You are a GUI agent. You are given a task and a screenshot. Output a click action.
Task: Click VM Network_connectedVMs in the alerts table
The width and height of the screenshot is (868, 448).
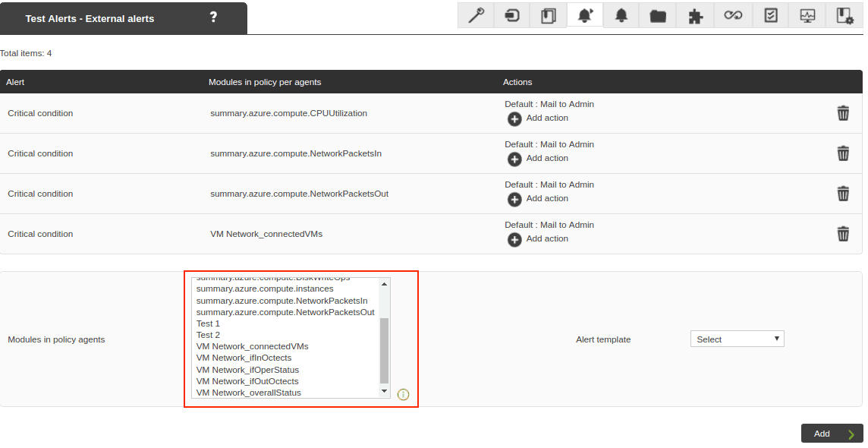click(x=266, y=234)
